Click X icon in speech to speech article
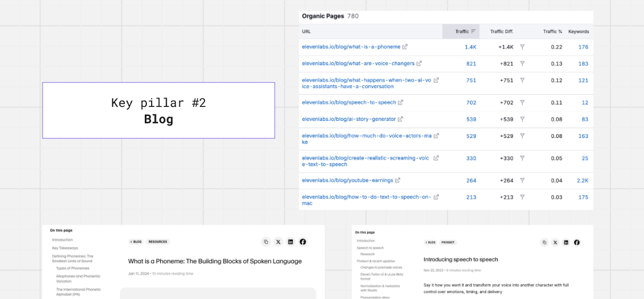Viewport: 644px width, 299px height. pos(555,242)
